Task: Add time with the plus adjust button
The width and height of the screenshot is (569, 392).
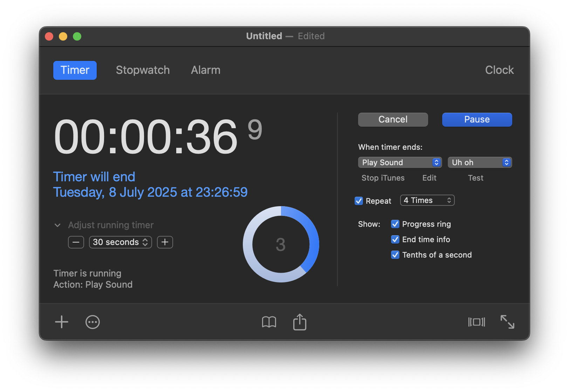Action: (165, 242)
